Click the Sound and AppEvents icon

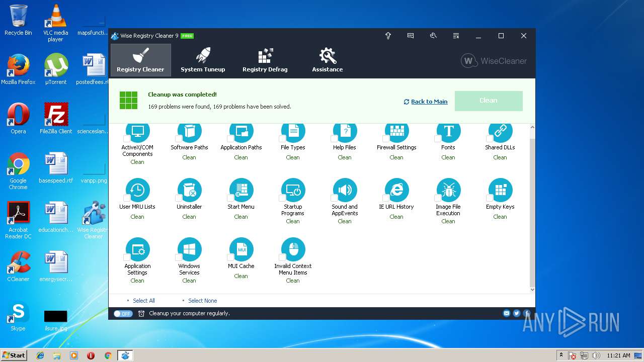pos(345,190)
